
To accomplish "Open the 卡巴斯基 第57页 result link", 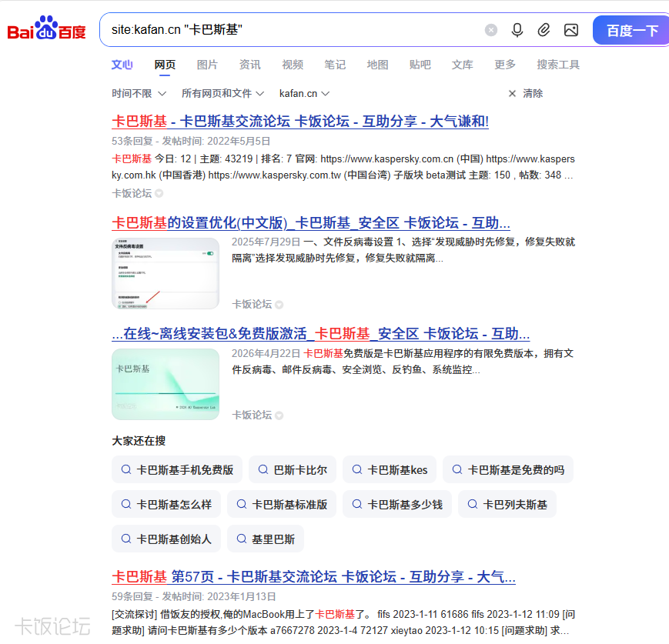I will pos(313,576).
